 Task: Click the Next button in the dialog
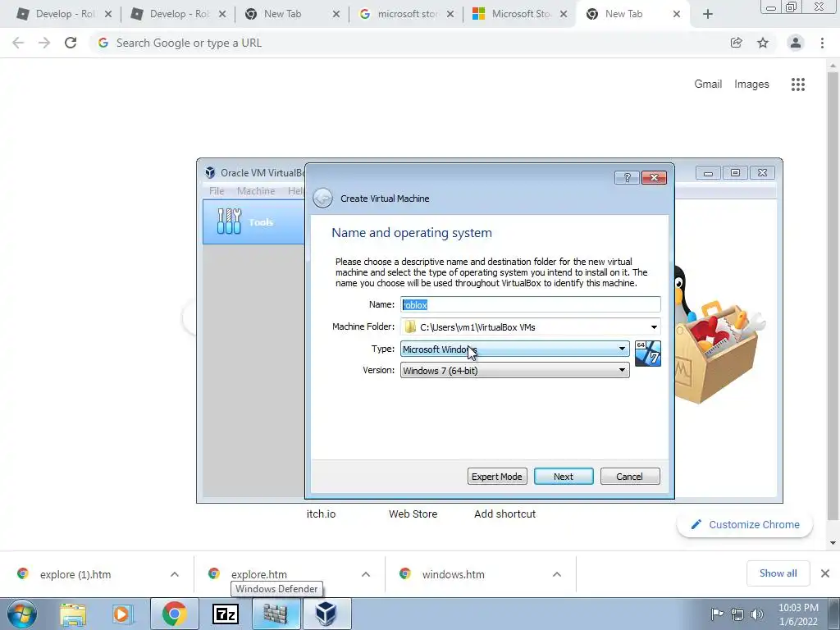(x=564, y=477)
